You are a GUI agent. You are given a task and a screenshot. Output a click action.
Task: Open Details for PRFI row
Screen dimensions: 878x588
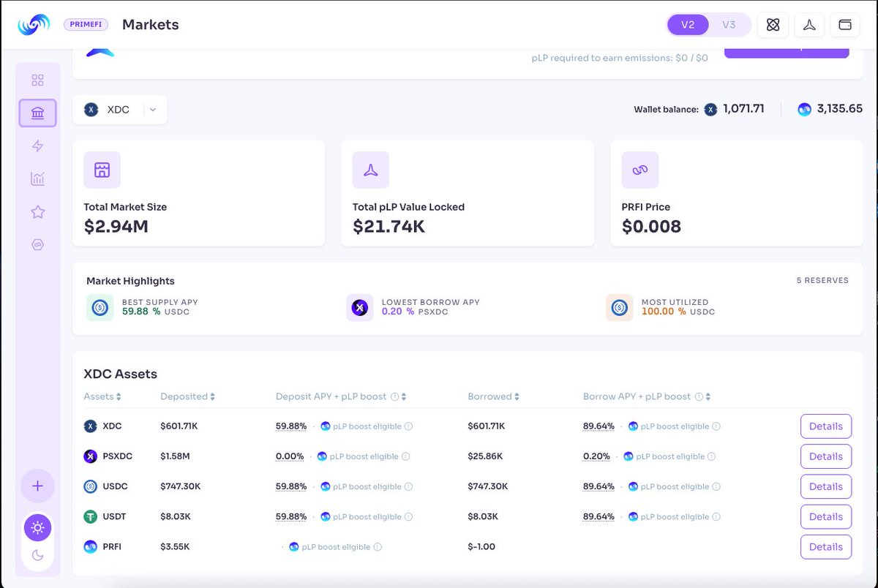(826, 546)
